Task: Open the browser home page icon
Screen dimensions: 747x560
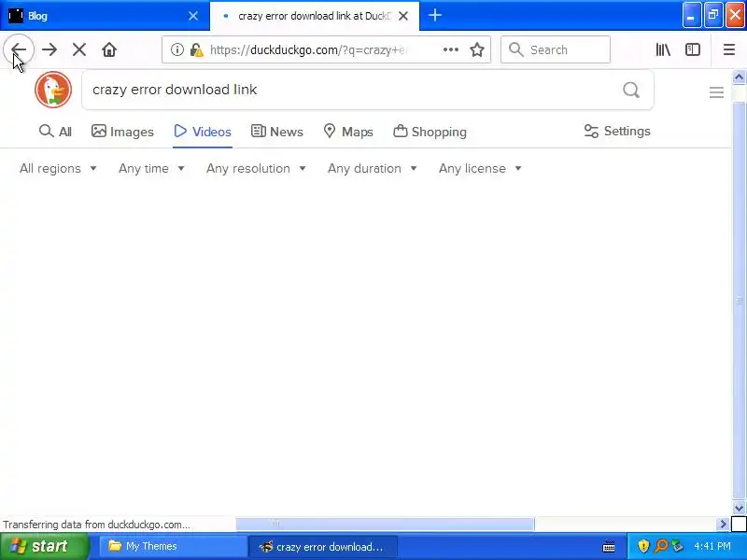Action: pos(109,49)
